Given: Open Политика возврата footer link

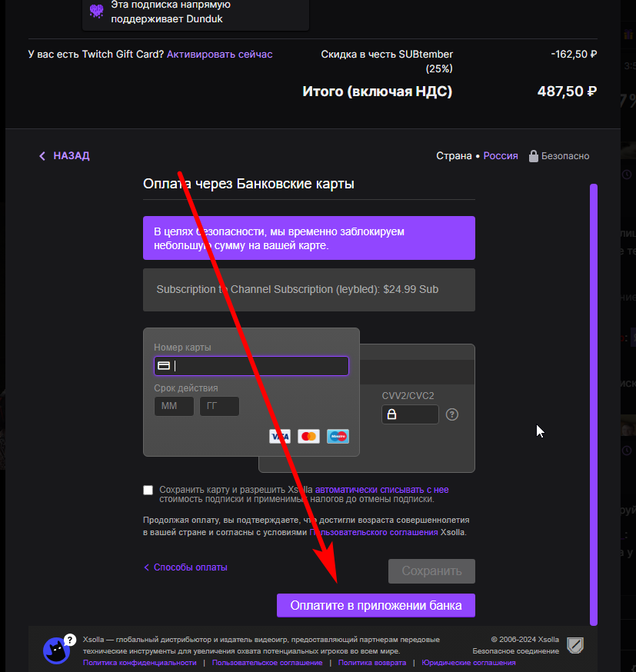Looking at the screenshot, I should pos(372,663).
